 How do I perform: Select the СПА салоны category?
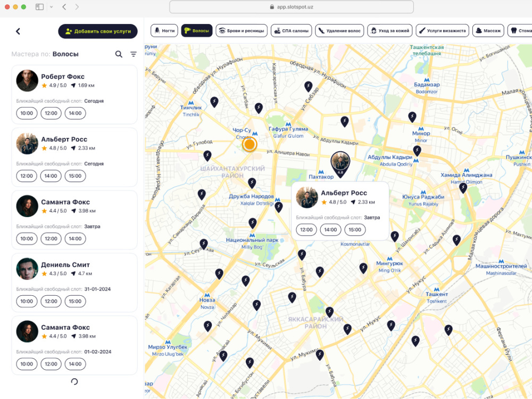click(292, 30)
